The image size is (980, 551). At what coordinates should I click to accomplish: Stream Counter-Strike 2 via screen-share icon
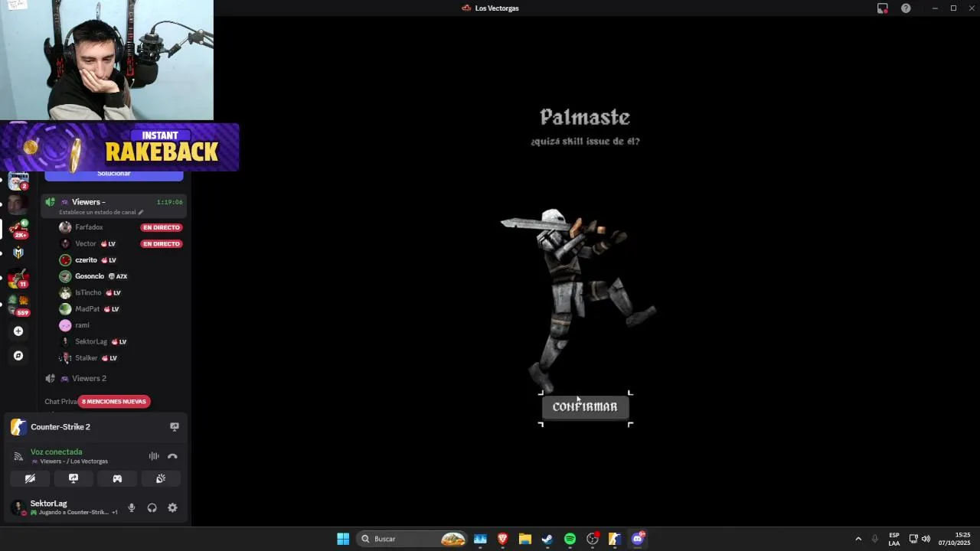coord(174,427)
